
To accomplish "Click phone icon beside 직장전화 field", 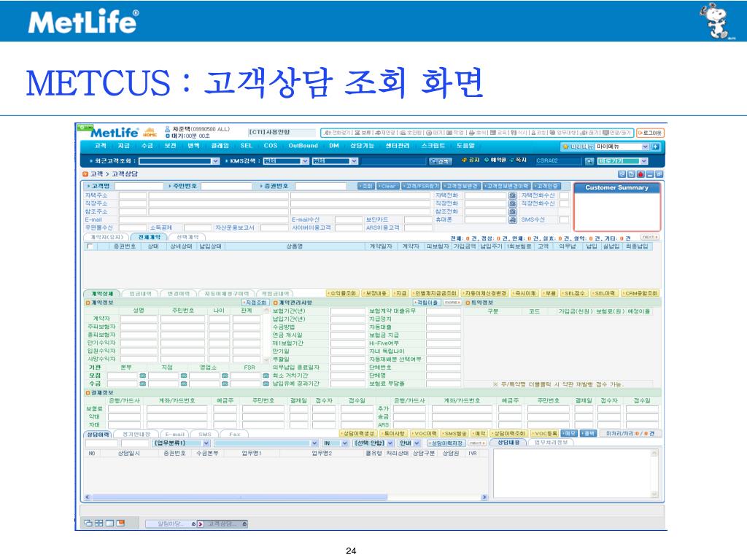I will point(513,204).
